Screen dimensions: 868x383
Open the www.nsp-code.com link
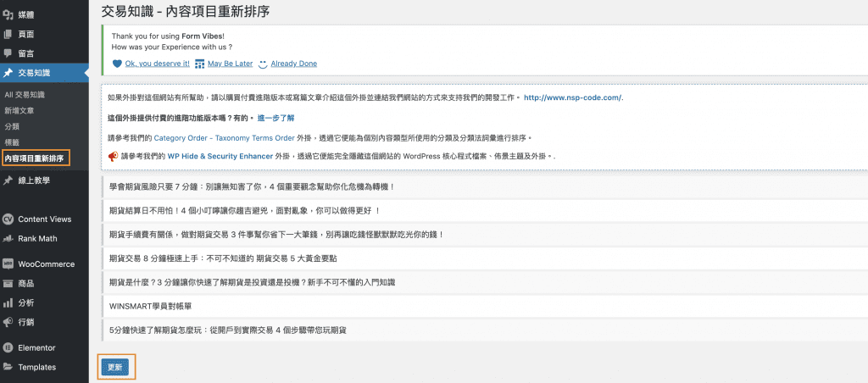click(573, 97)
